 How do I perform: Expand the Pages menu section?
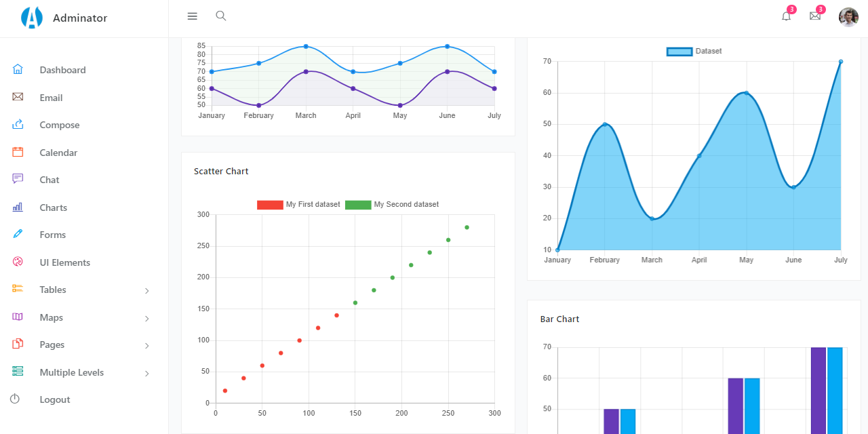pos(52,344)
